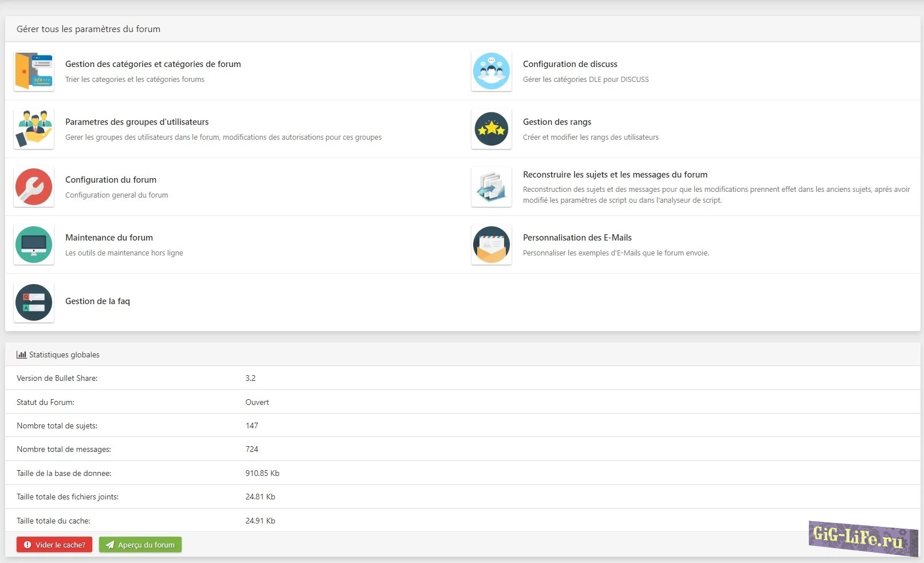Click the user groups people icon

point(34,129)
